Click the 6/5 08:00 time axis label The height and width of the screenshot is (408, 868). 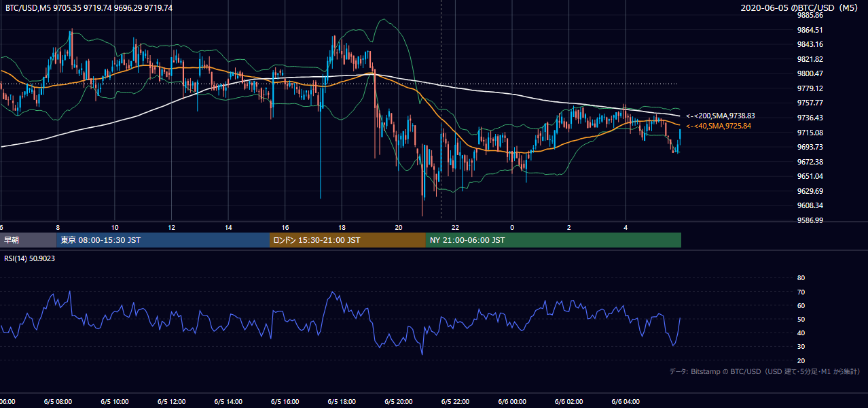pos(58,402)
